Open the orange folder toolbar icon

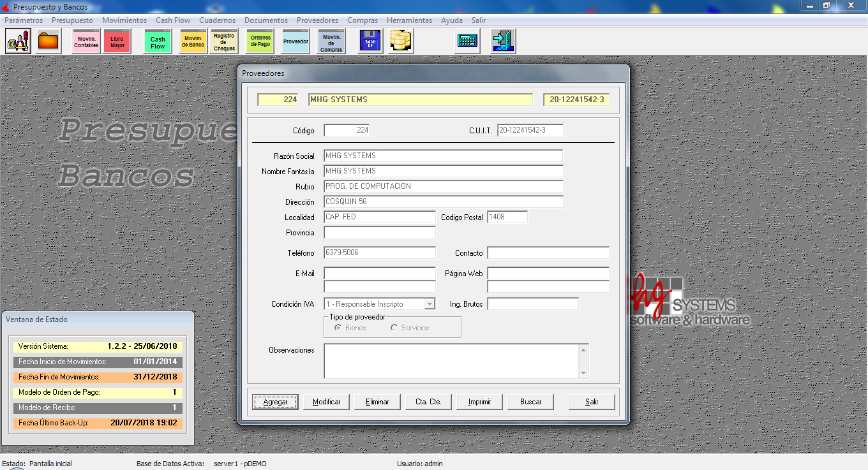coord(49,41)
